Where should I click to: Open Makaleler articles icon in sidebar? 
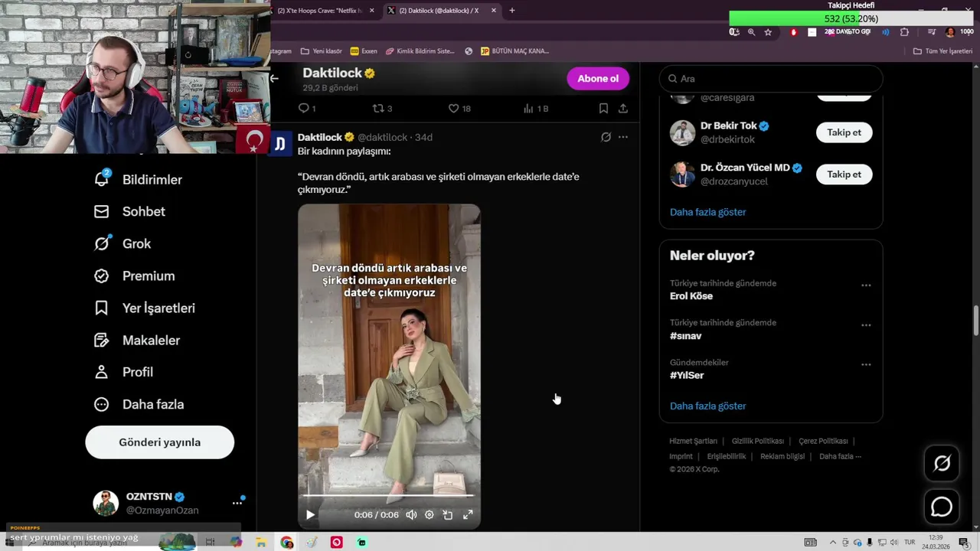click(x=101, y=340)
